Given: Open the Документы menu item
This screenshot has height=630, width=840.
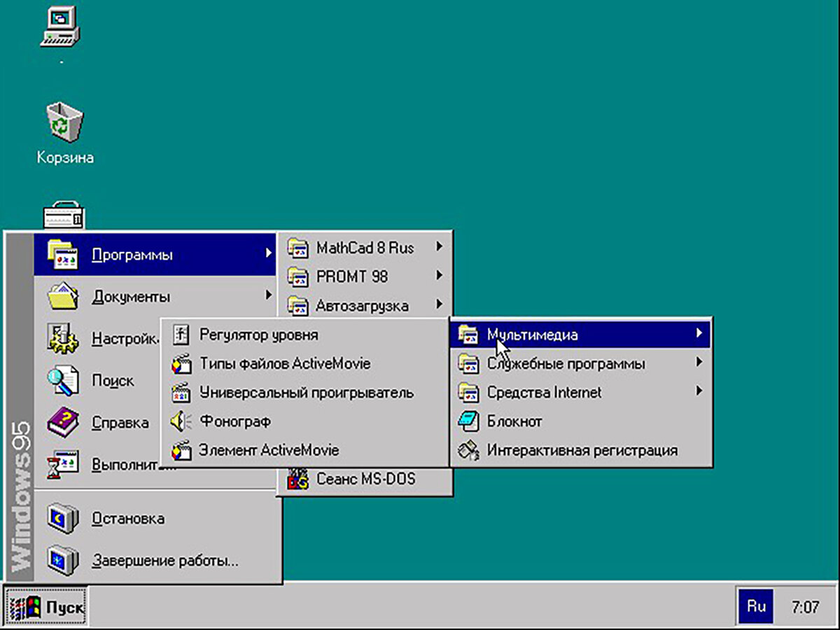Looking at the screenshot, I should (130, 296).
